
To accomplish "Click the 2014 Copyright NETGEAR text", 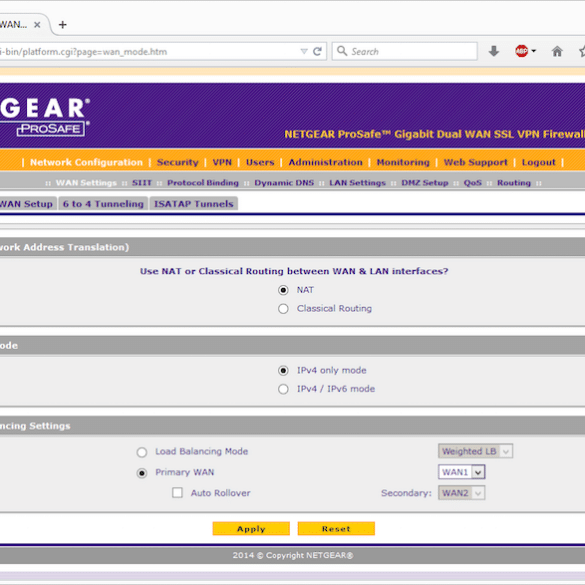I will coord(292,555).
